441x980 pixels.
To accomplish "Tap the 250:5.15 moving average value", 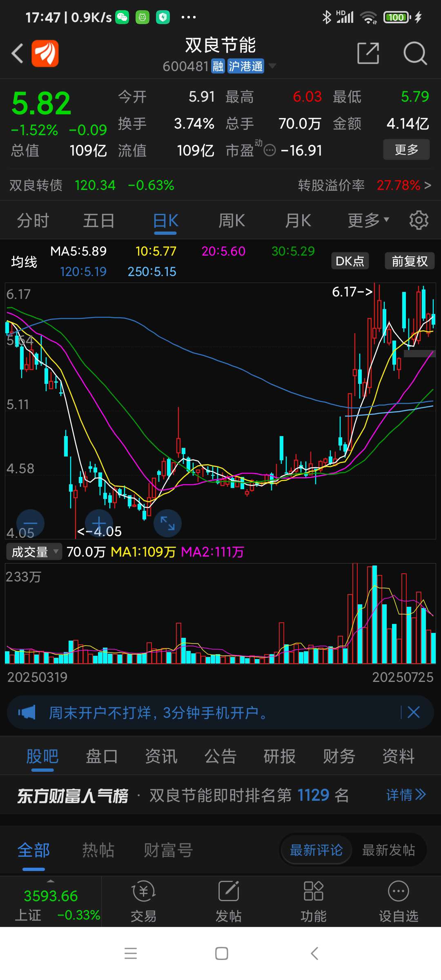I will 152,272.
